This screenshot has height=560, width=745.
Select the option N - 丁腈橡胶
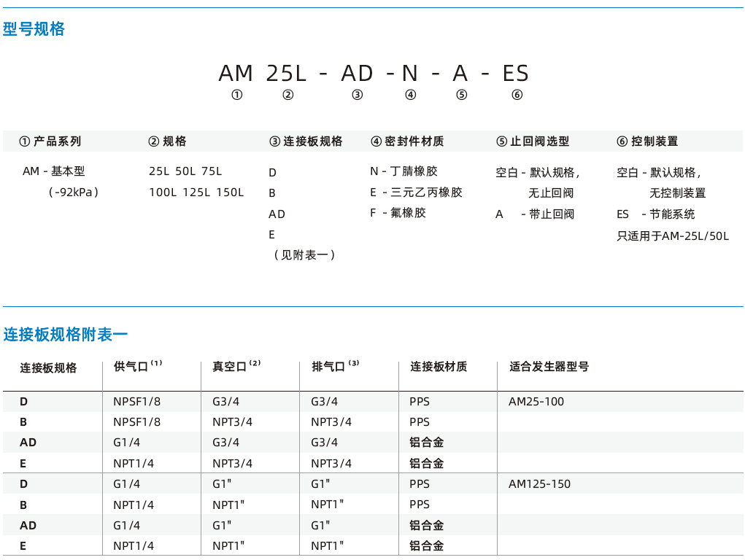click(404, 171)
